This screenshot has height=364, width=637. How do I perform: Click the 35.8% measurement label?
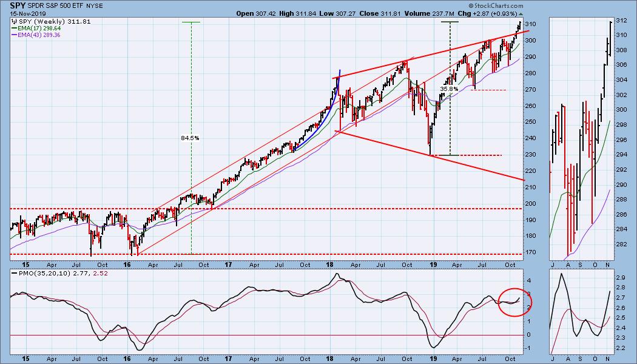pos(449,89)
